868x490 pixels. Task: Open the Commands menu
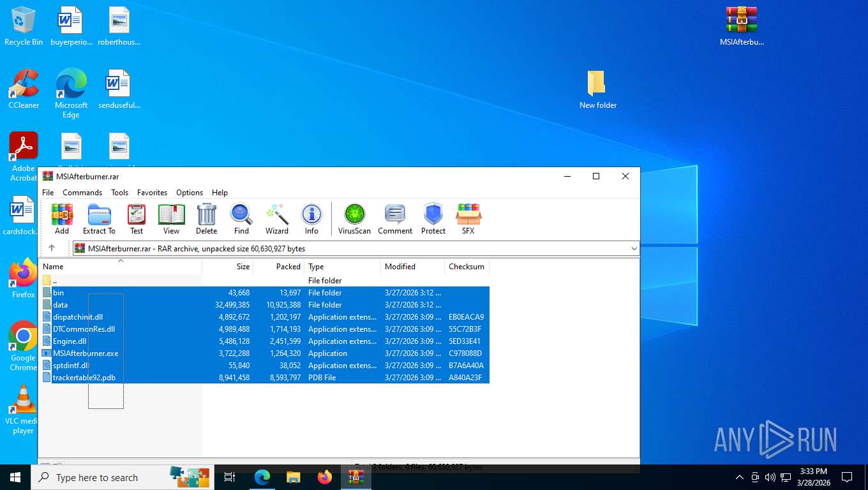pyautogui.click(x=82, y=192)
